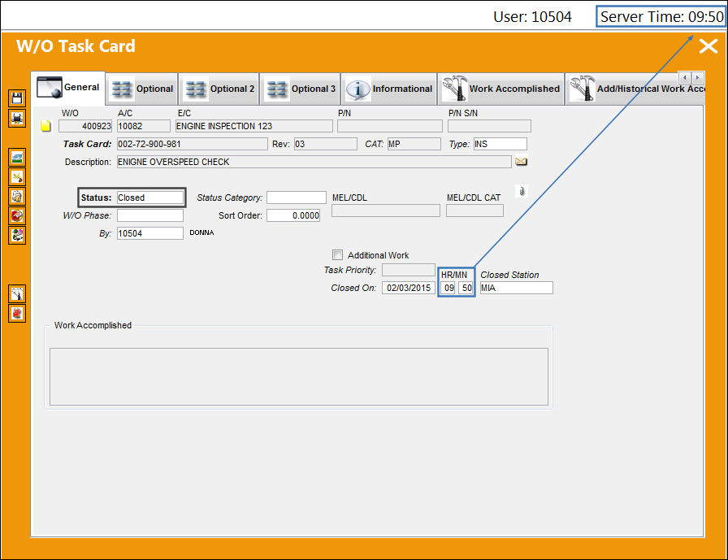Click the Sort Order field
This screenshot has height=560, width=728.
click(x=293, y=215)
